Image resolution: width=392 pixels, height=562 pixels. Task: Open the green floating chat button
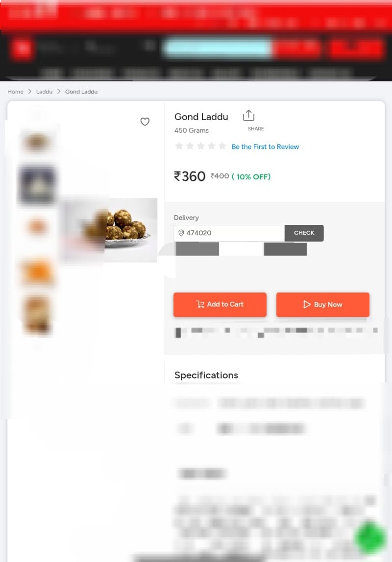point(370,538)
